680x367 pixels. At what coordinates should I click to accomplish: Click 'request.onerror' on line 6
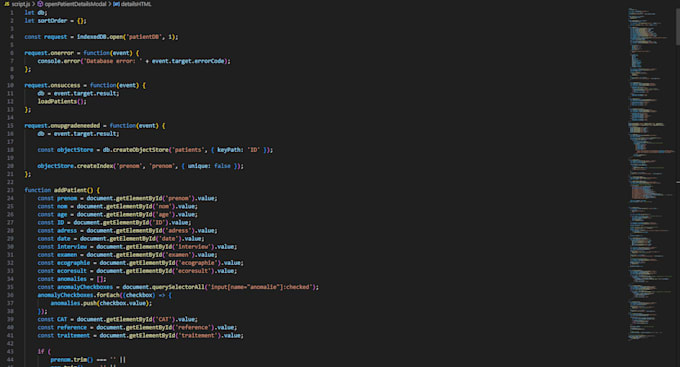(49, 53)
